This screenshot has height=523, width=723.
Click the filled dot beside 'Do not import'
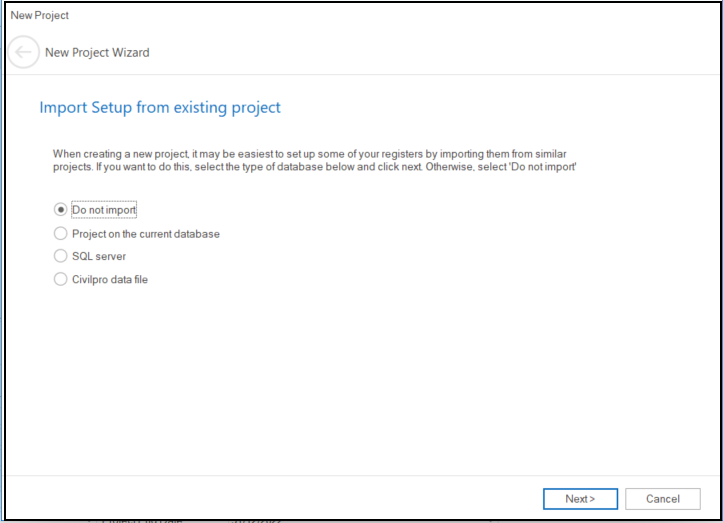60,210
